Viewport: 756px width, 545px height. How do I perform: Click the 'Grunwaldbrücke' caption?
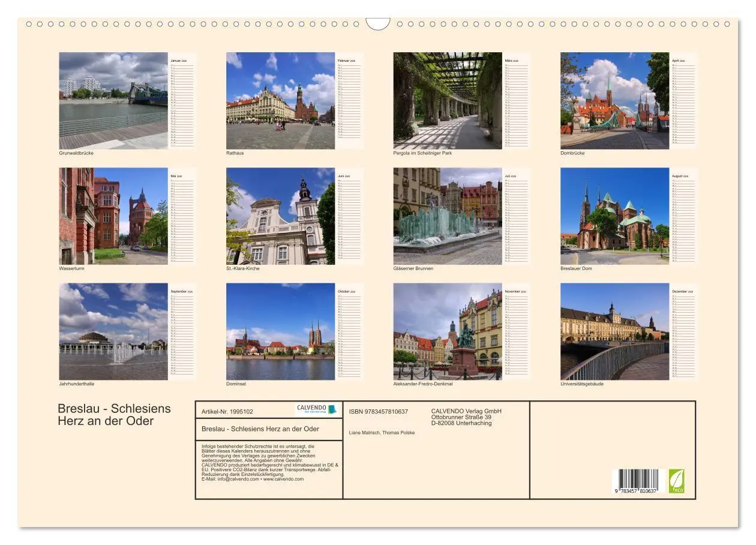click(x=76, y=153)
